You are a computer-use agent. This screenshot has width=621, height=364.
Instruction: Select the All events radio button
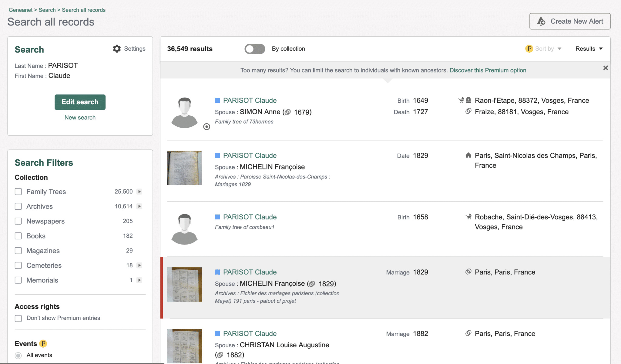pyautogui.click(x=18, y=355)
